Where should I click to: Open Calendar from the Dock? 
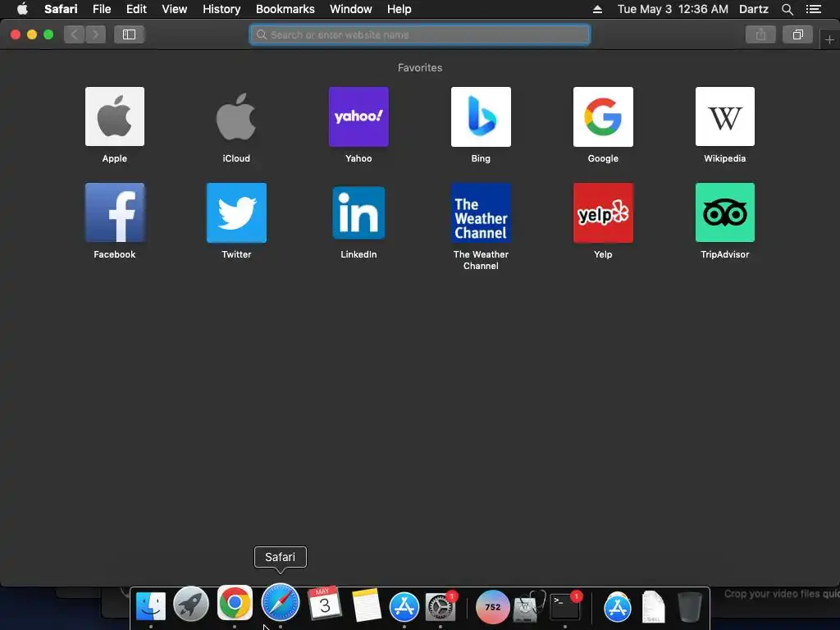point(324,604)
